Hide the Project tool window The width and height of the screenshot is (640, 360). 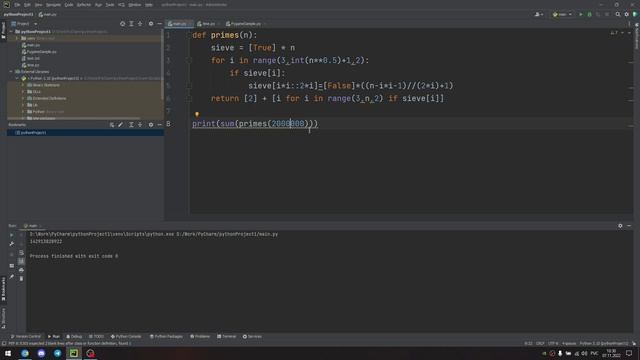[x=160, y=24]
